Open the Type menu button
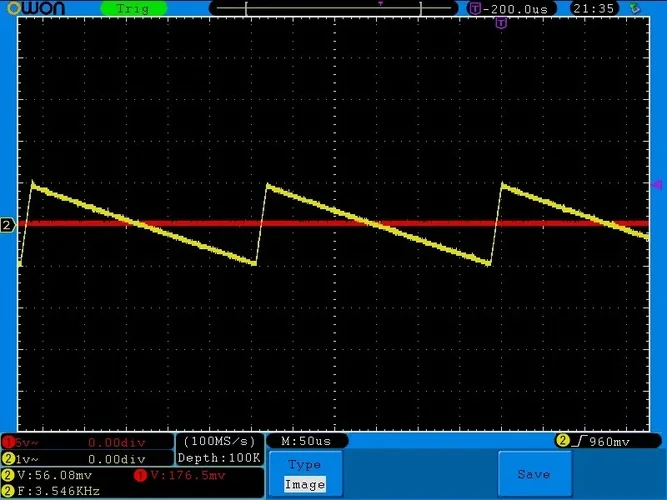Viewport: 667px width, 500px height. [305, 473]
